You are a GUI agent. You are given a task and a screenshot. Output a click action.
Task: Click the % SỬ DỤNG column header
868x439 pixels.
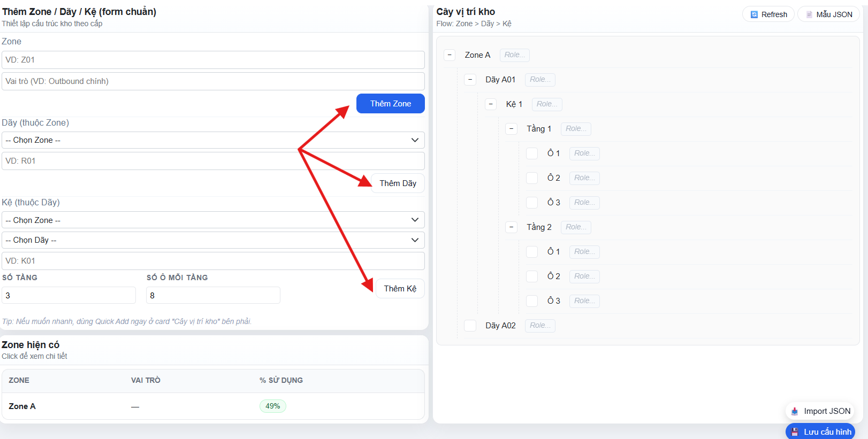[x=281, y=380]
